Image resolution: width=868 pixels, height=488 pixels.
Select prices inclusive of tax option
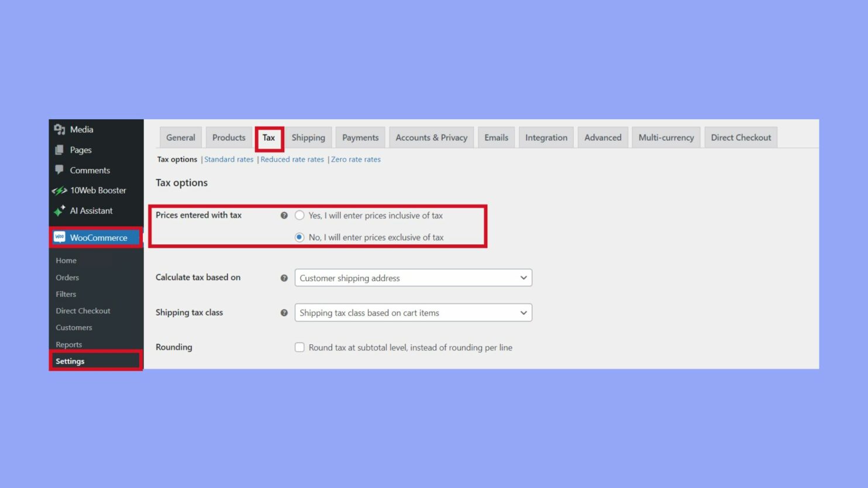[299, 215]
